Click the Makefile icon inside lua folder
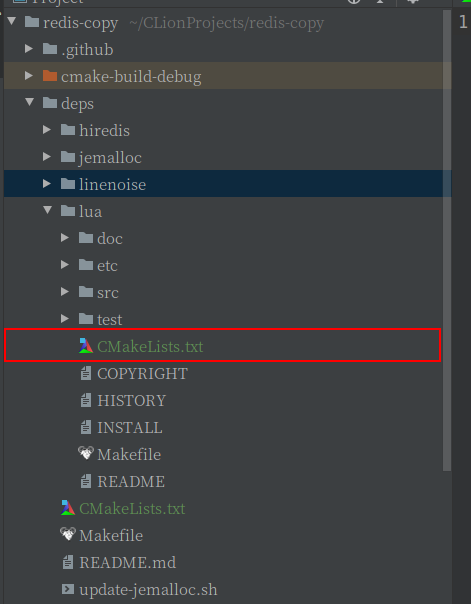This screenshot has height=604, width=471. 85,453
